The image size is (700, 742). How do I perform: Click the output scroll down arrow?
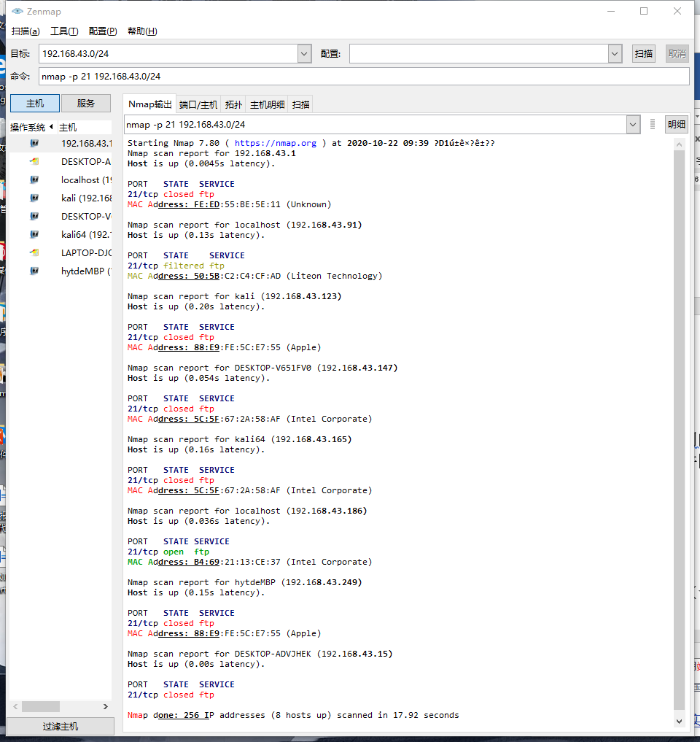679,722
